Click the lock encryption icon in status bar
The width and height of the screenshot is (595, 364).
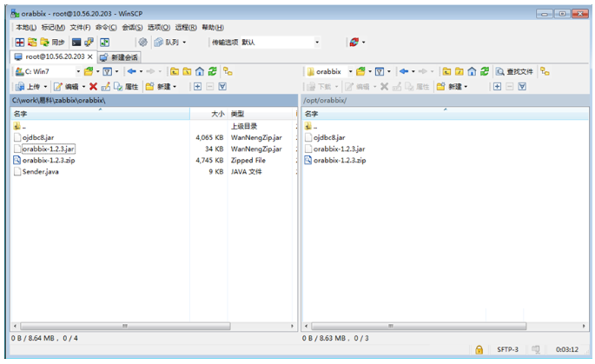pyautogui.click(x=479, y=349)
